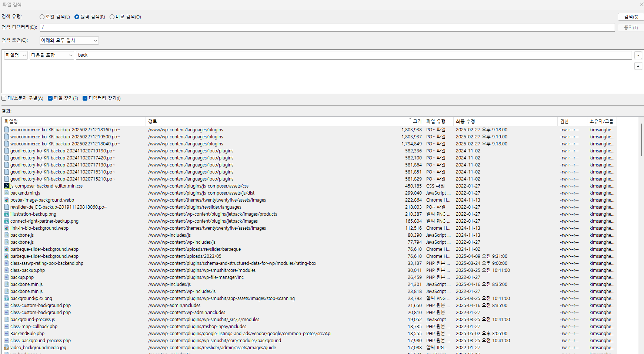
Task: Select the 비교 검색 radio option
Action: (112, 17)
